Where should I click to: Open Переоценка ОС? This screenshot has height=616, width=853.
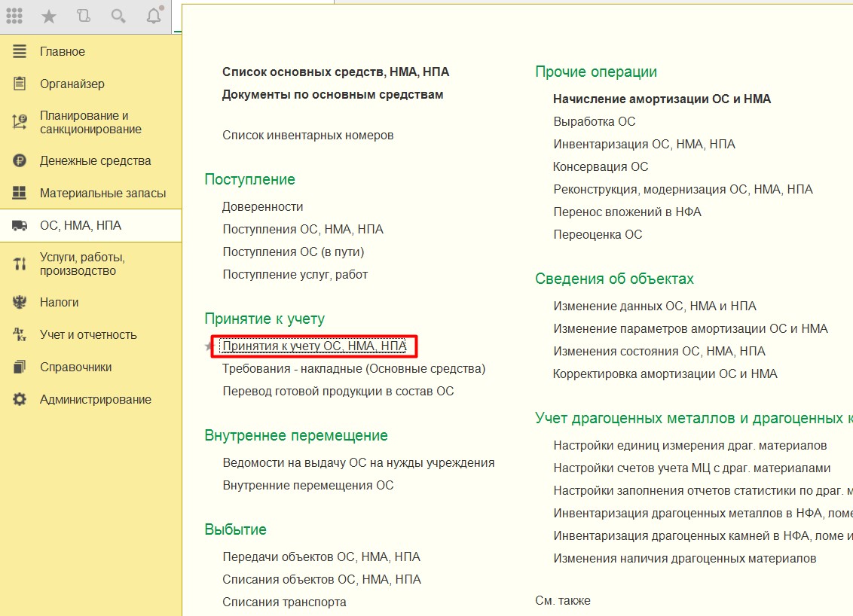pyautogui.click(x=598, y=234)
